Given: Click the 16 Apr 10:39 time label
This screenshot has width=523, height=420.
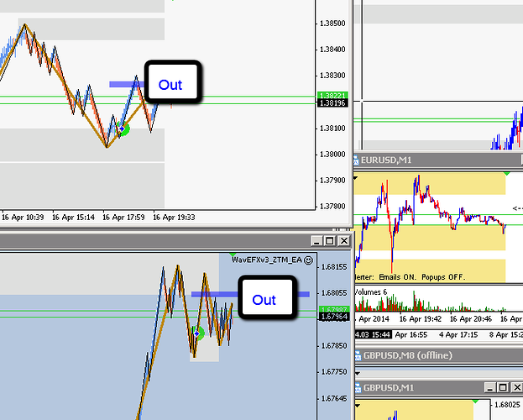Looking at the screenshot, I should (23, 218).
